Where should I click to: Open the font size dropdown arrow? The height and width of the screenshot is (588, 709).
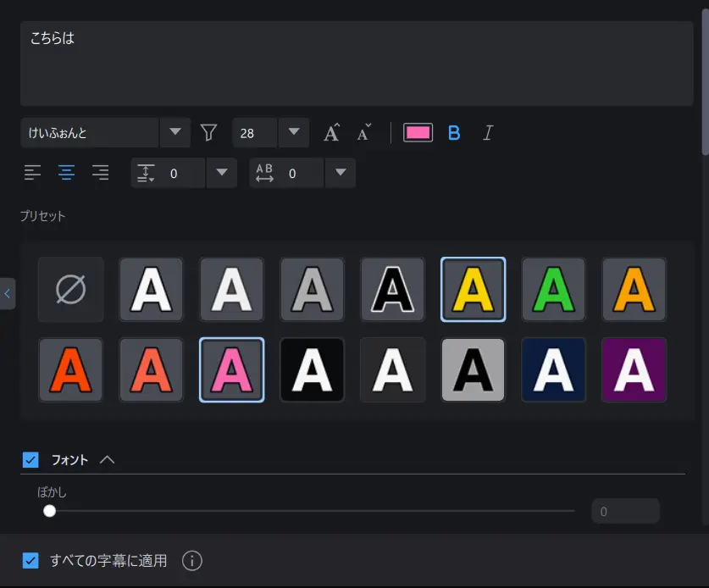[x=294, y=132]
